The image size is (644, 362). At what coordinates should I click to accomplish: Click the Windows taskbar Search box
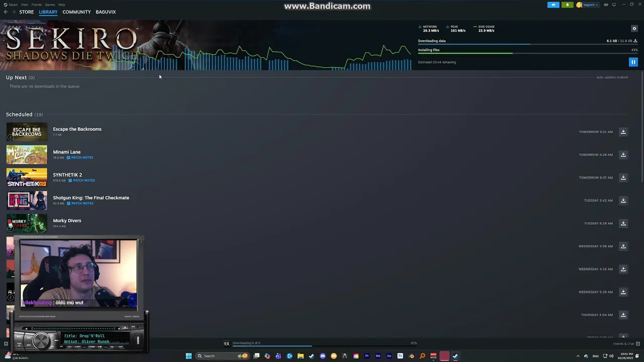223,356
